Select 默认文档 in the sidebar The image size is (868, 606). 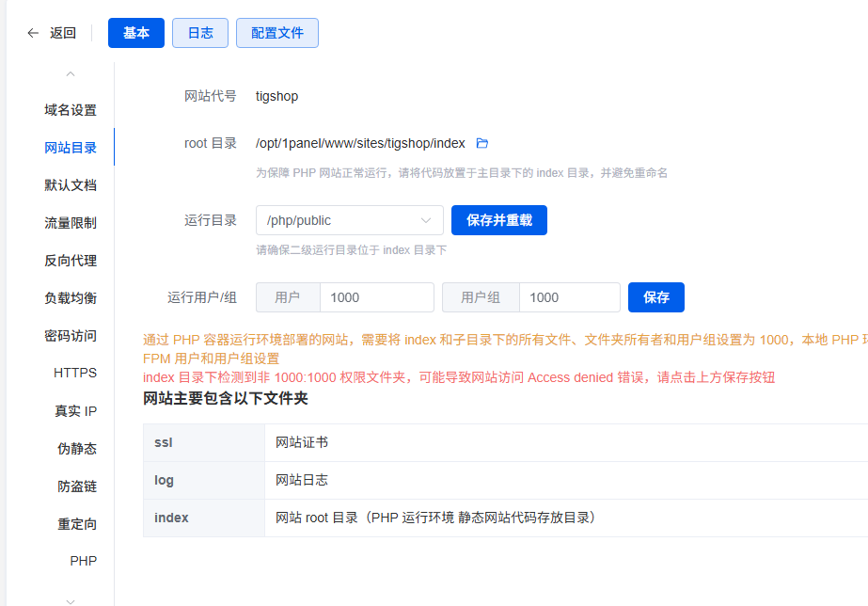point(71,185)
